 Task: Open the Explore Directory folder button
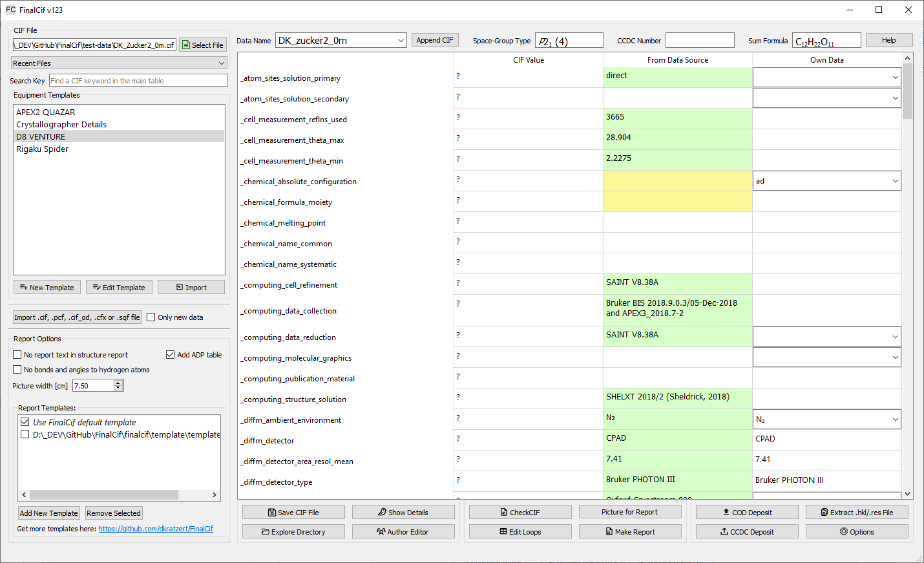tap(293, 532)
